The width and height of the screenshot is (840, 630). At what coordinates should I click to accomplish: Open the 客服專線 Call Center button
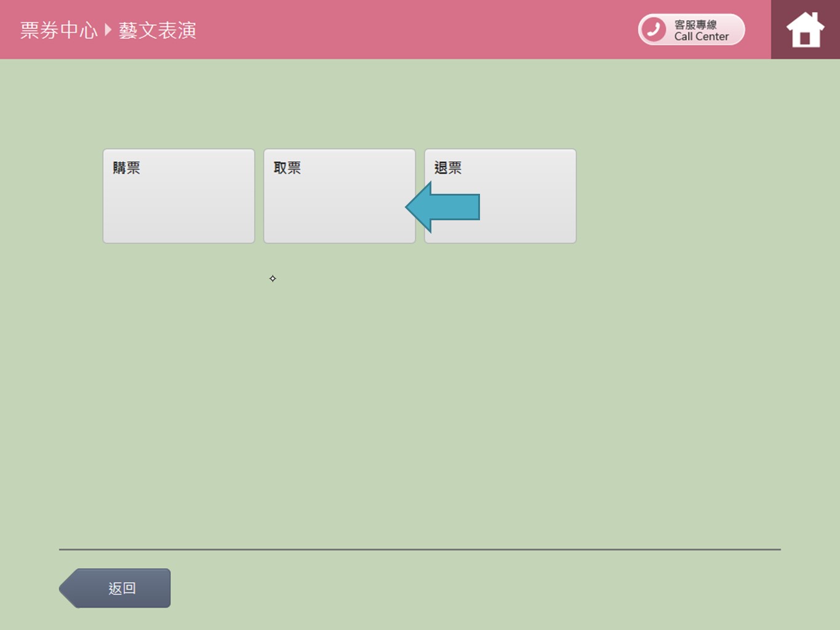pos(691,30)
